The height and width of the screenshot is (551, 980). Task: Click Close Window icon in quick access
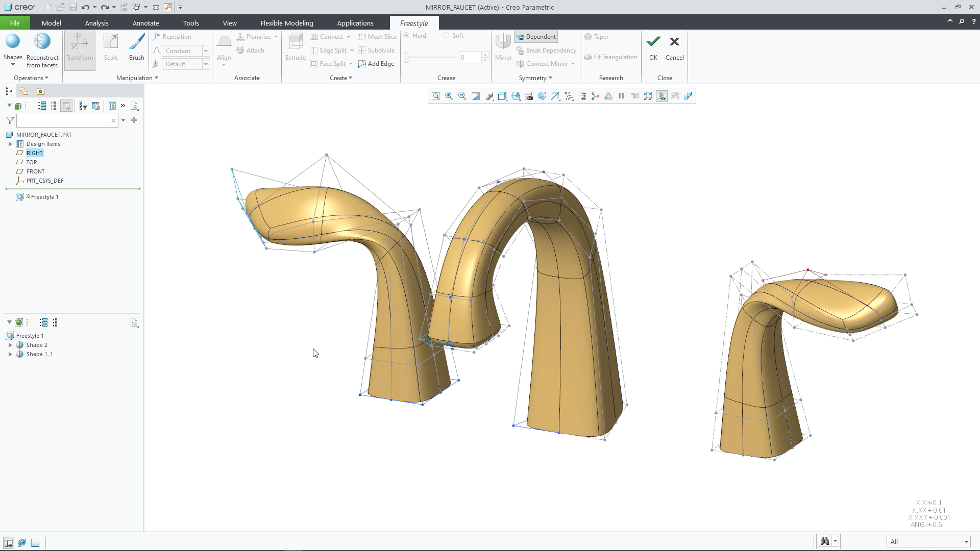(156, 7)
